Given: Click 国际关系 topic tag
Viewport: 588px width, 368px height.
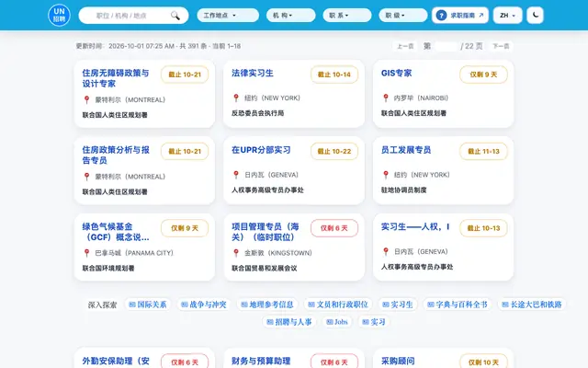Looking at the screenshot, I should point(148,305).
